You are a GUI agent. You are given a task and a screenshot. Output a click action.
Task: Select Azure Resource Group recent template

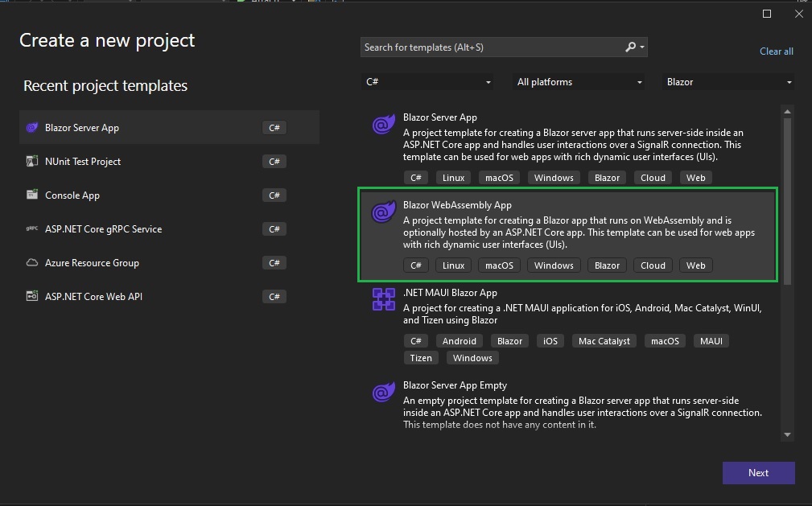(169, 262)
